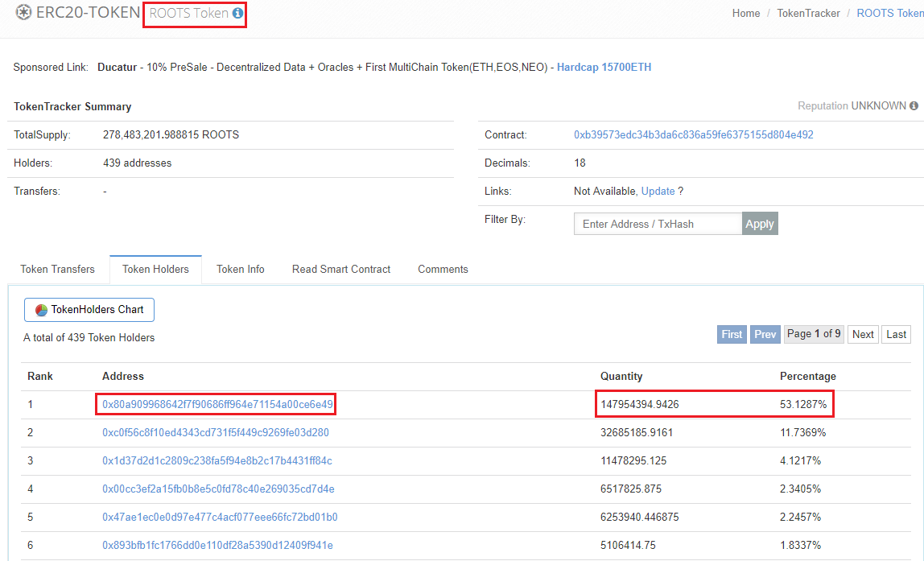Click the ERC20-TOKEN logo icon
Screen dimensions: 924x561
click(23, 12)
